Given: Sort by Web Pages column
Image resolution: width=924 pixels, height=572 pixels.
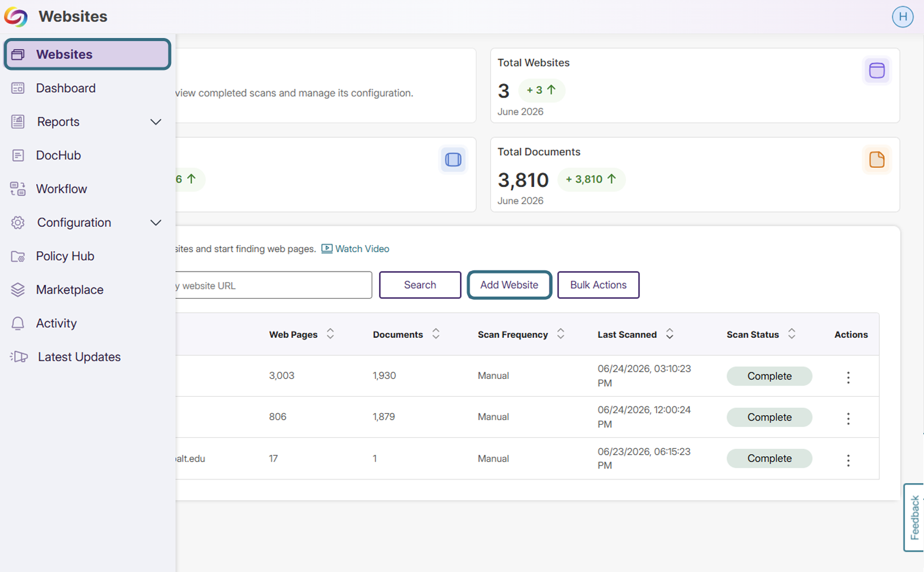Looking at the screenshot, I should [x=330, y=334].
